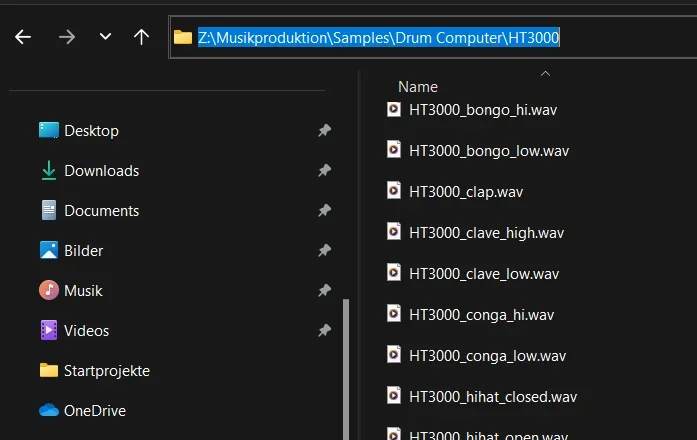Image resolution: width=697 pixels, height=440 pixels.
Task: Open Documents in the sidebar
Action: (x=101, y=211)
